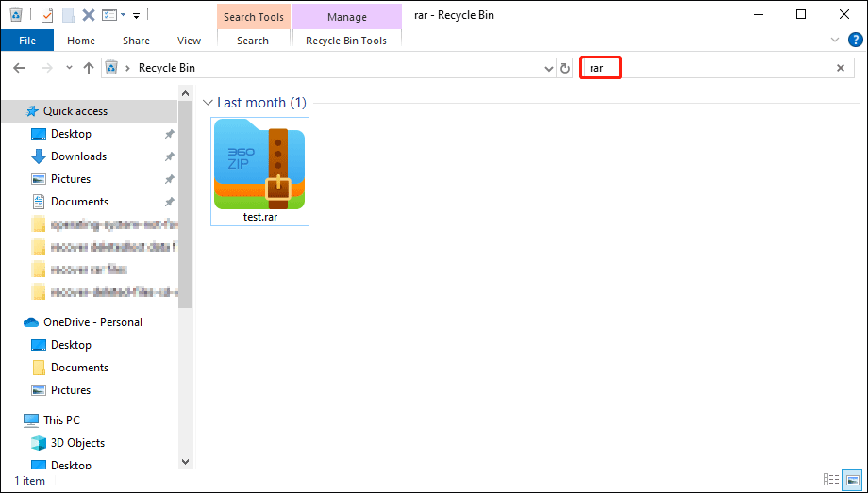This screenshot has width=868, height=493.
Task: Collapse the Last month group
Action: [208, 103]
